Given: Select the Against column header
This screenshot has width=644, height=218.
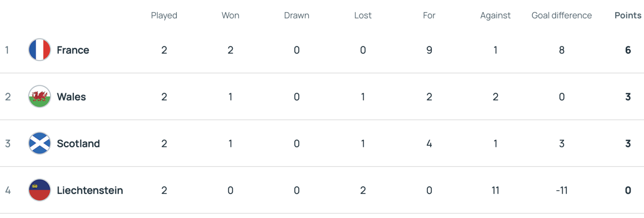Looking at the screenshot, I should [x=496, y=15].
